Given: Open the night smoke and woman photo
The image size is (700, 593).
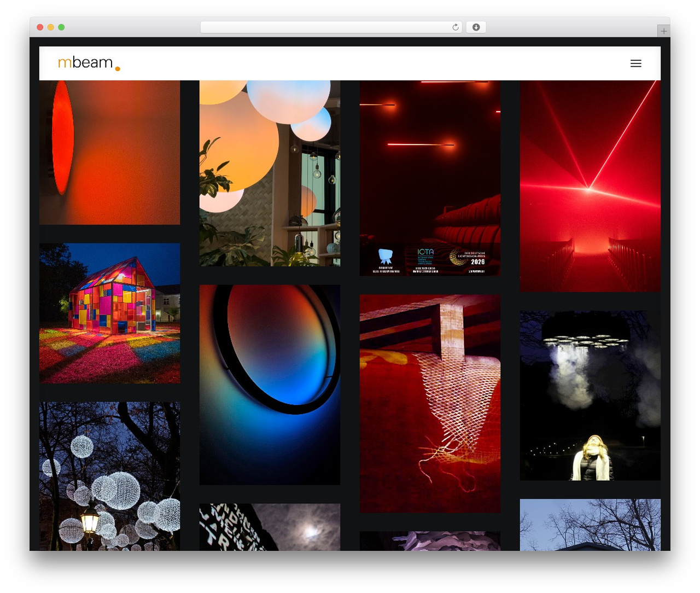Looking at the screenshot, I should click(x=590, y=396).
